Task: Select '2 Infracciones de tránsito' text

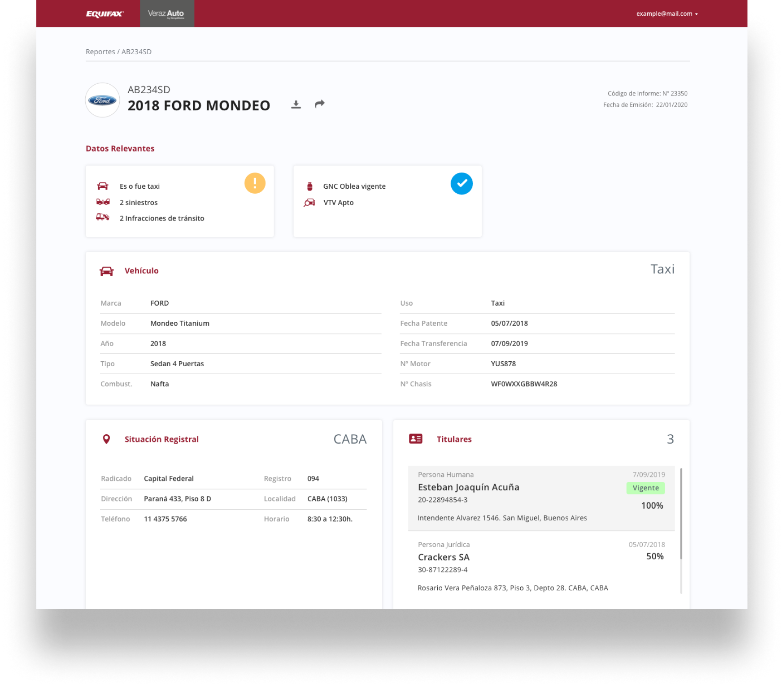Action: pos(162,218)
